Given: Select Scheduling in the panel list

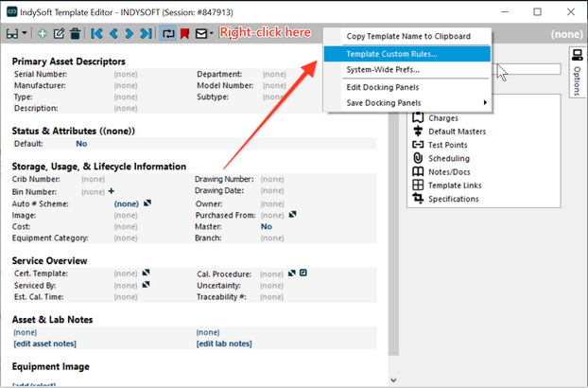Looking at the screenshot, I should (x=448, y=158).
